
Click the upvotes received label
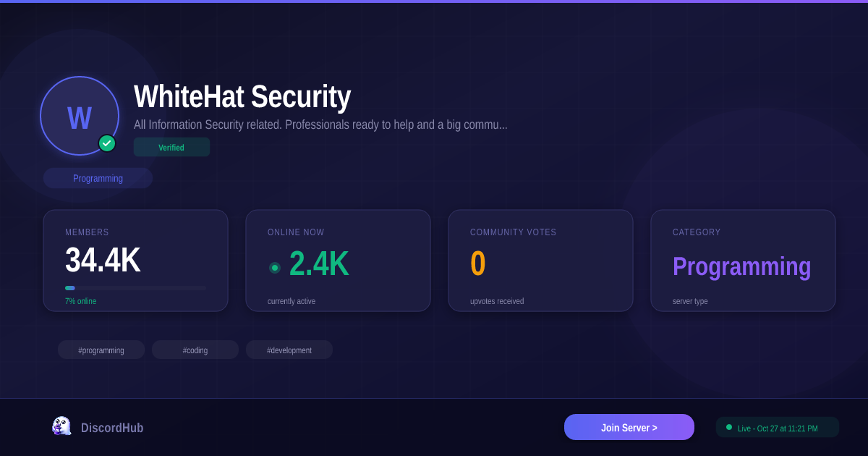(497, 301)
